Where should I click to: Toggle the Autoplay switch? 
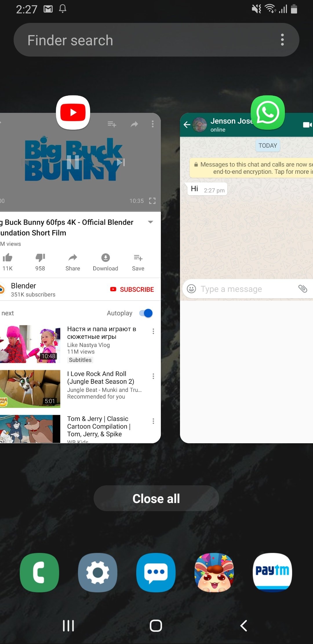pyautogui.click(x=146, y=313)
